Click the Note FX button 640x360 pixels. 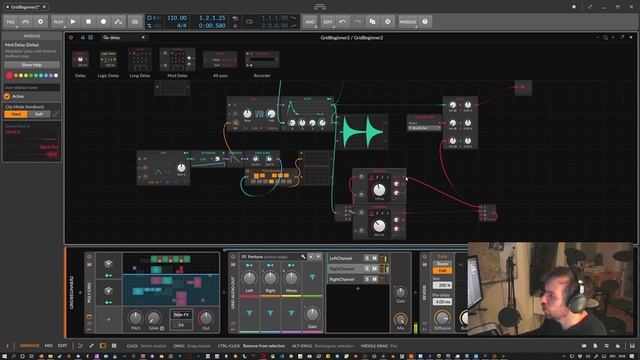[181, 315]
